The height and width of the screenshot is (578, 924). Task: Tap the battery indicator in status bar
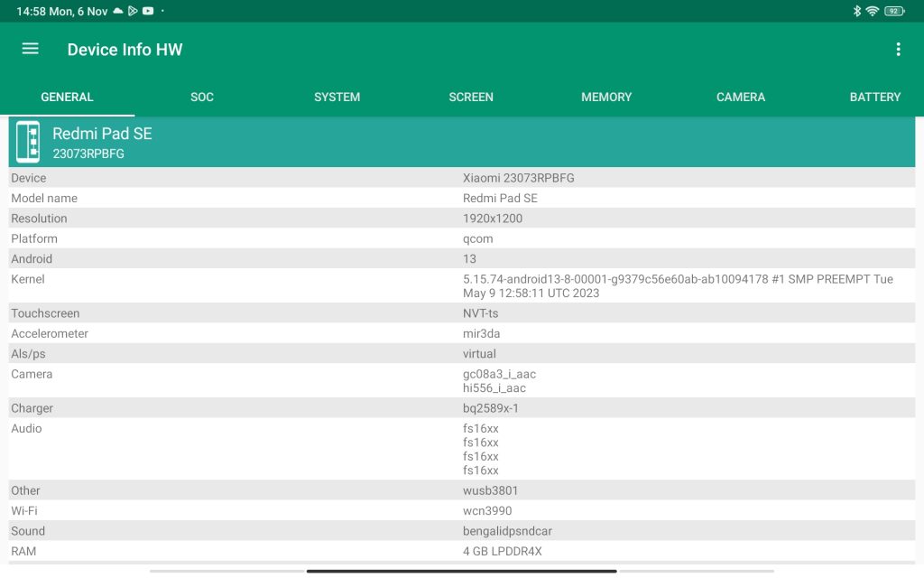coord(893,11)
